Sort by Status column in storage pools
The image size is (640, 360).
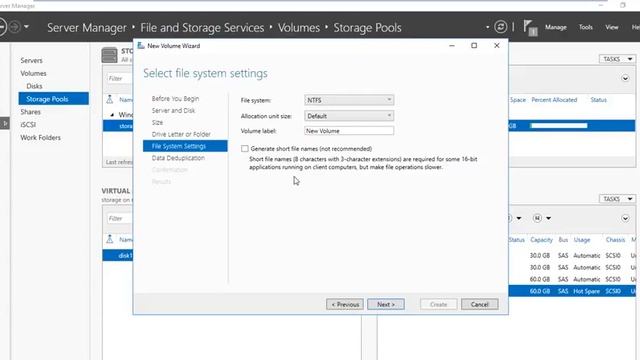click(x=598, y=100)
